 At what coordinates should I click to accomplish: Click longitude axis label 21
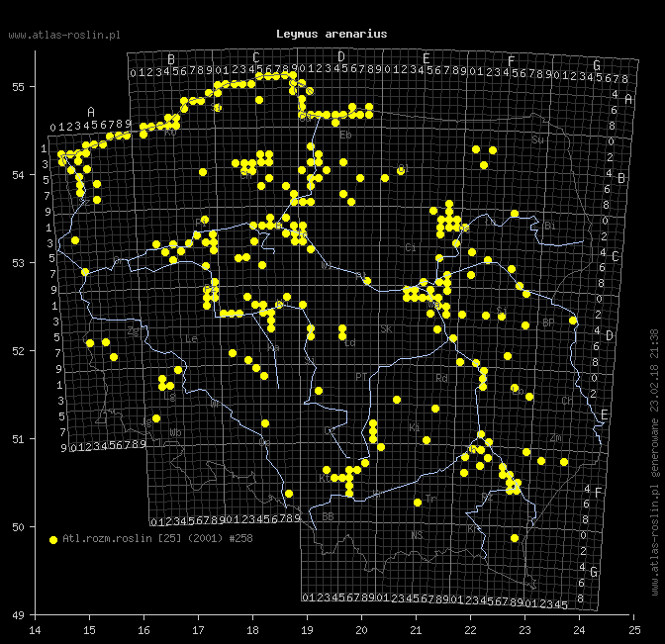416,630
